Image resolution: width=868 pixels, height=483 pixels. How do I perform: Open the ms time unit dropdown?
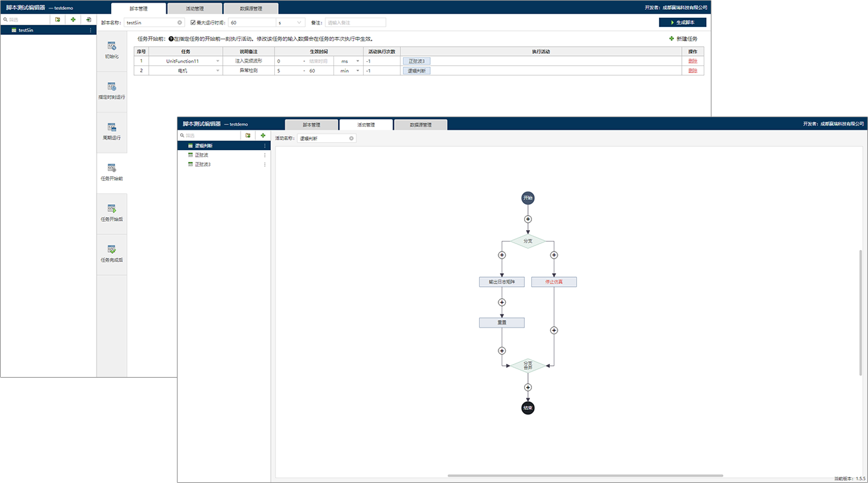click(358, 61)
